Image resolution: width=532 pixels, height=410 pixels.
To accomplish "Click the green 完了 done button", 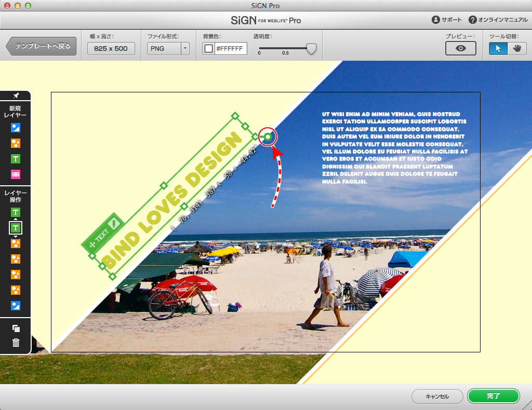I will [x=494, y=396].
